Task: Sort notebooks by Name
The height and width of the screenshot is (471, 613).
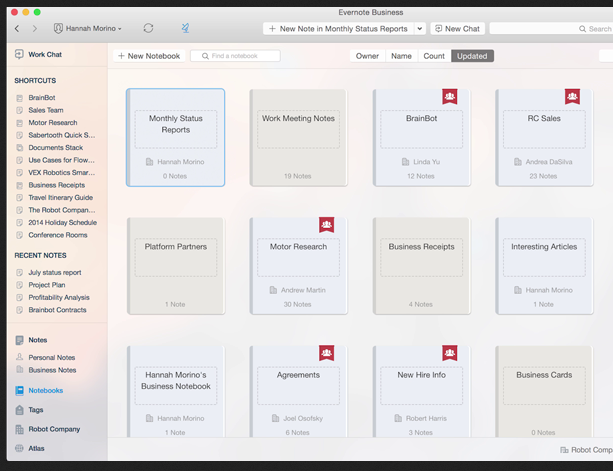Action: 401,56
